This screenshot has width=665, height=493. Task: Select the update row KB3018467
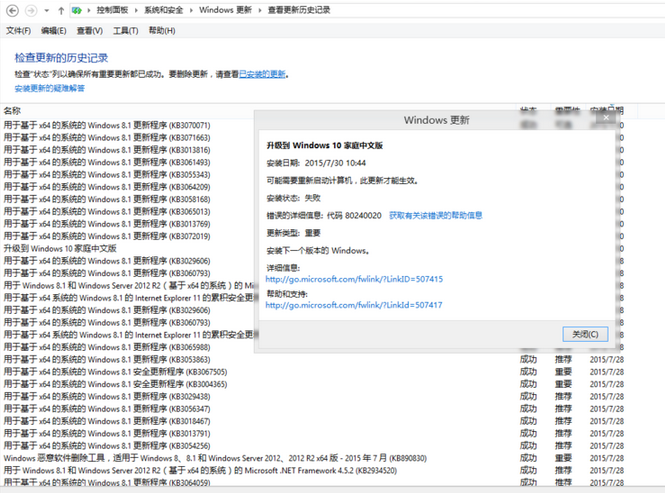[x=313, y=421]
